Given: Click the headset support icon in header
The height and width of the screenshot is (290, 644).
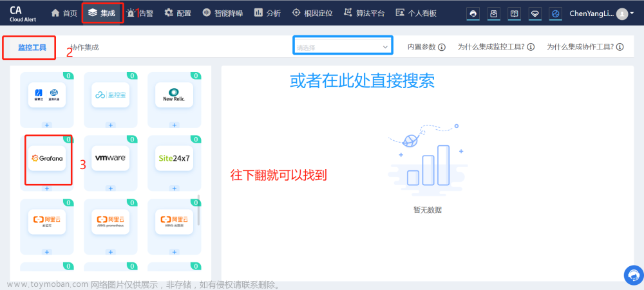Looking at the screenshot, I should click(x=473, y=14).
